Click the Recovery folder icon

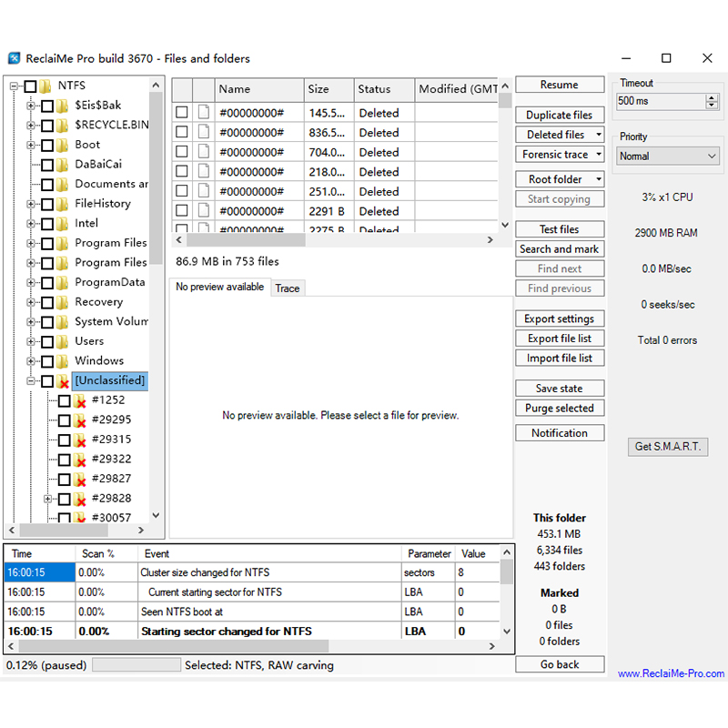62,302
